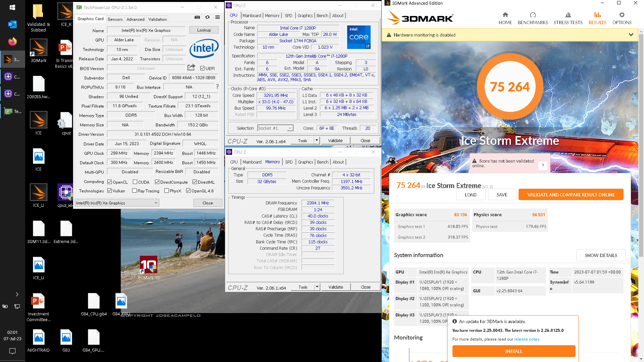The image size is (644, 362).
Task: Open Mainboard tab in upper CPU-Z
Action: [x=252, y=15]
